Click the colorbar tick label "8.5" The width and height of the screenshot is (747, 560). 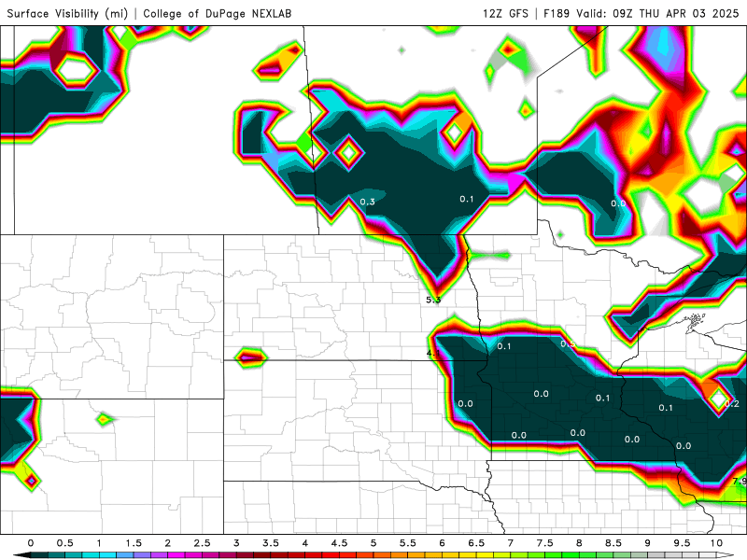[613, 543]
